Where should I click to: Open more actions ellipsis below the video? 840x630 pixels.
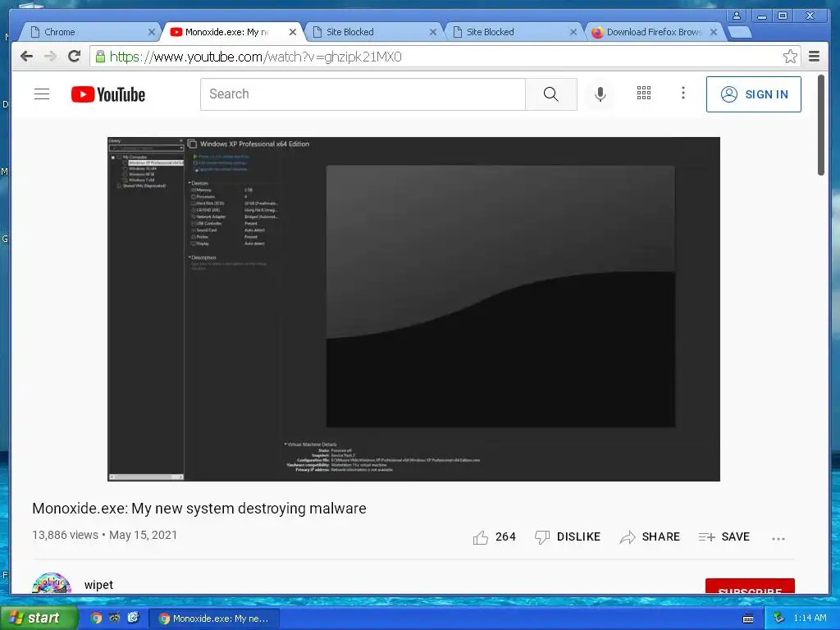click(x=778, y=538)
